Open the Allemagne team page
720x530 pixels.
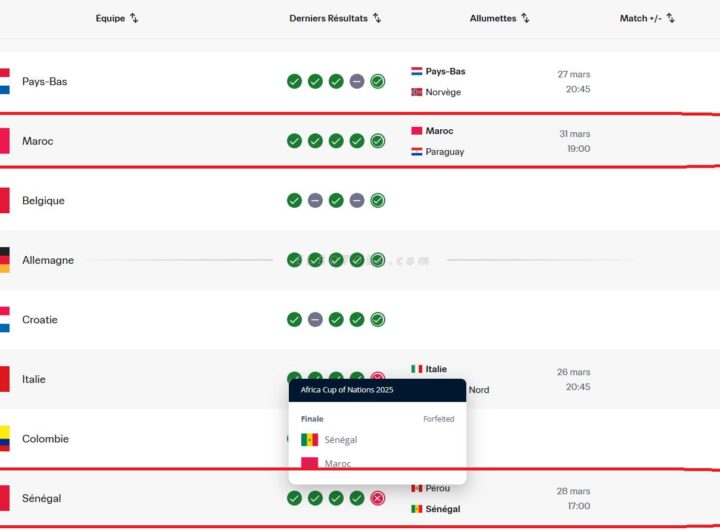pos(48,260)
